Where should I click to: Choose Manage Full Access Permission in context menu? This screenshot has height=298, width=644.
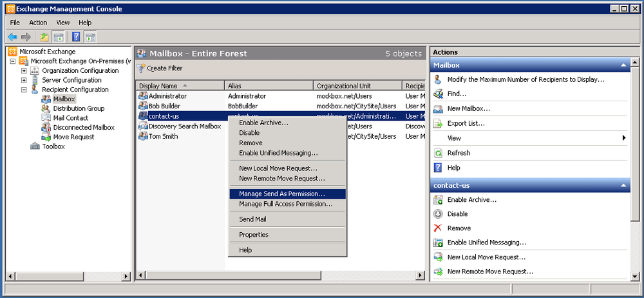pos(287,204)
